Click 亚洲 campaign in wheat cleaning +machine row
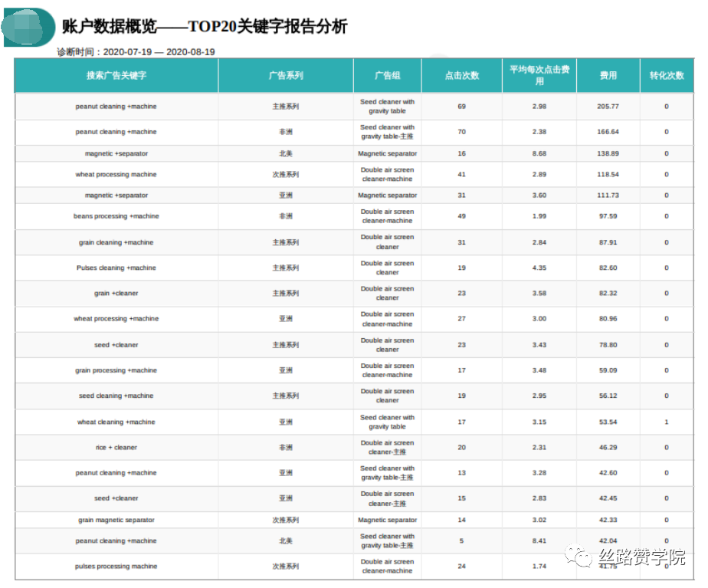This screenshot has height=588, width=708. tap(286, 422)
